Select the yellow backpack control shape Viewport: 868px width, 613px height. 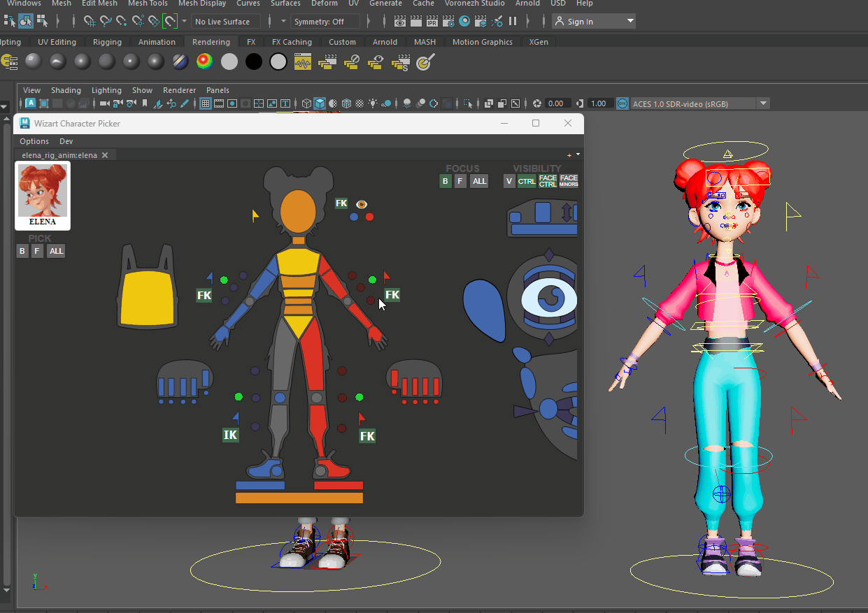coord(146,297)
